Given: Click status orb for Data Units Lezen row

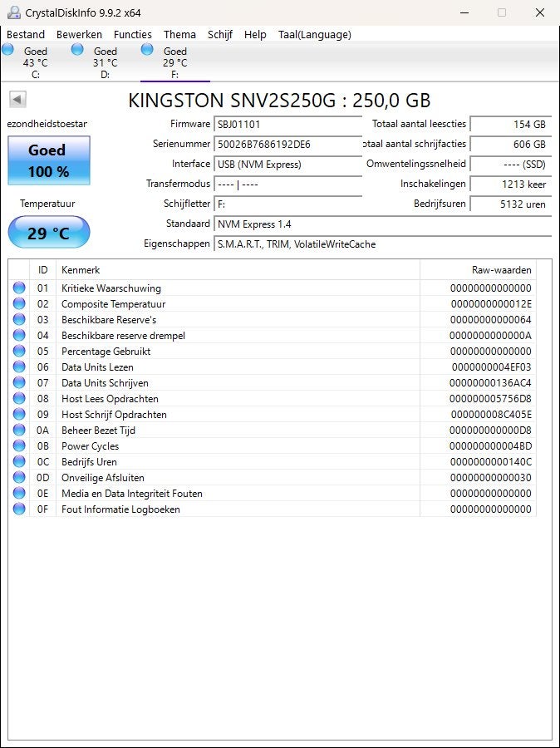Looking at the screenshot, I should pyautogui.click(x=19, y=367).
